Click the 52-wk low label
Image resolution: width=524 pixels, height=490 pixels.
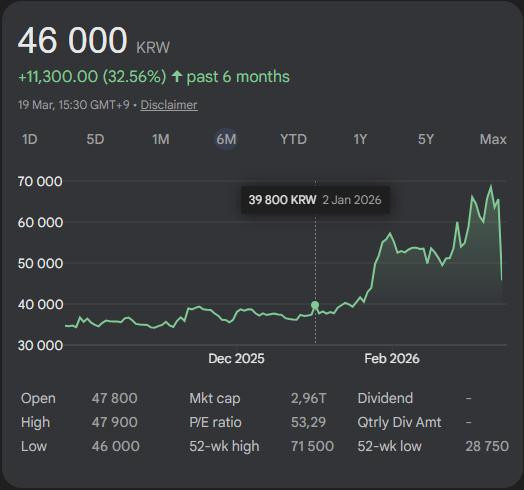(389, 447)
